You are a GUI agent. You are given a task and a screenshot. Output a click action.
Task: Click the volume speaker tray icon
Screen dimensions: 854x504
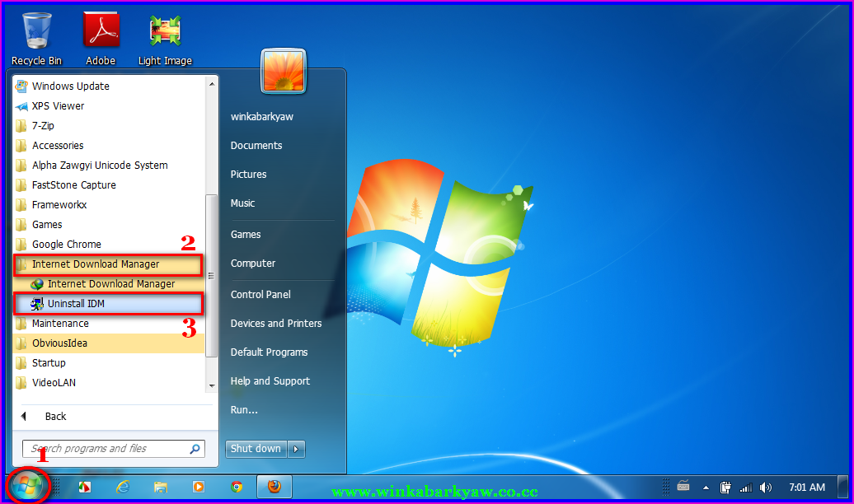[765, 488]
